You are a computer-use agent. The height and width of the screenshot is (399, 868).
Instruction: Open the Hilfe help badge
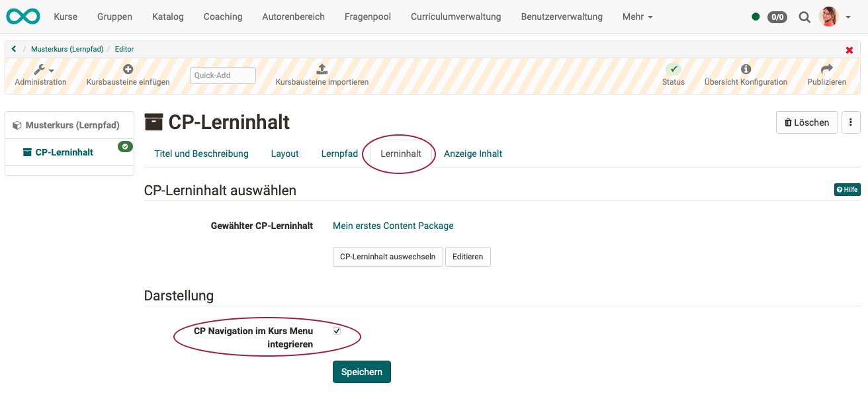(847, 189)
